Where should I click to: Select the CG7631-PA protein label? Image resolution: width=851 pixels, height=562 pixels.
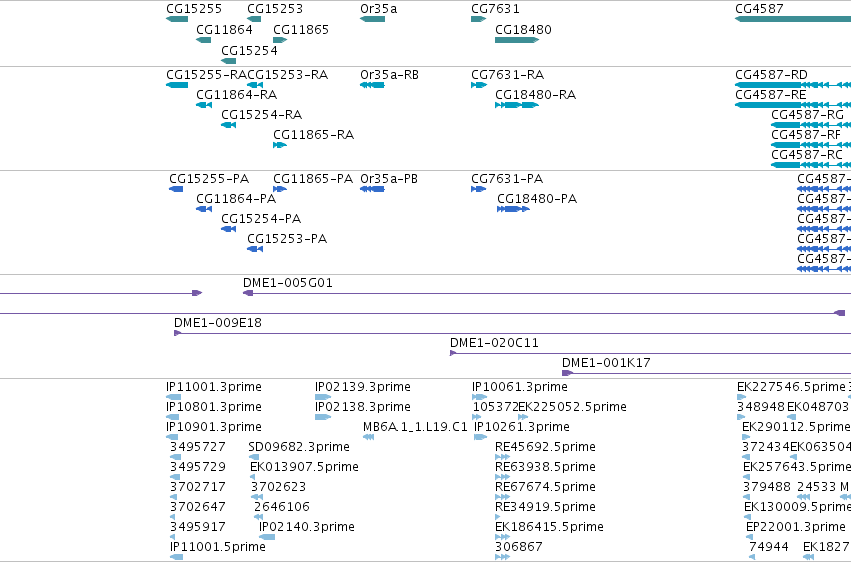click(507, 178)
